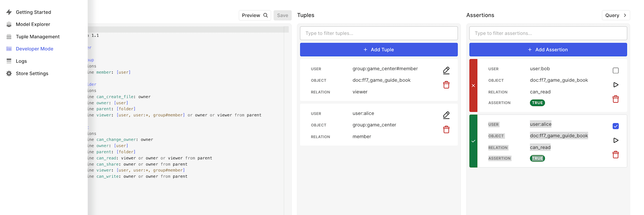644x215 pixels.
Task: Delete the group:game_center#member tuple
Action: point(446,85)
